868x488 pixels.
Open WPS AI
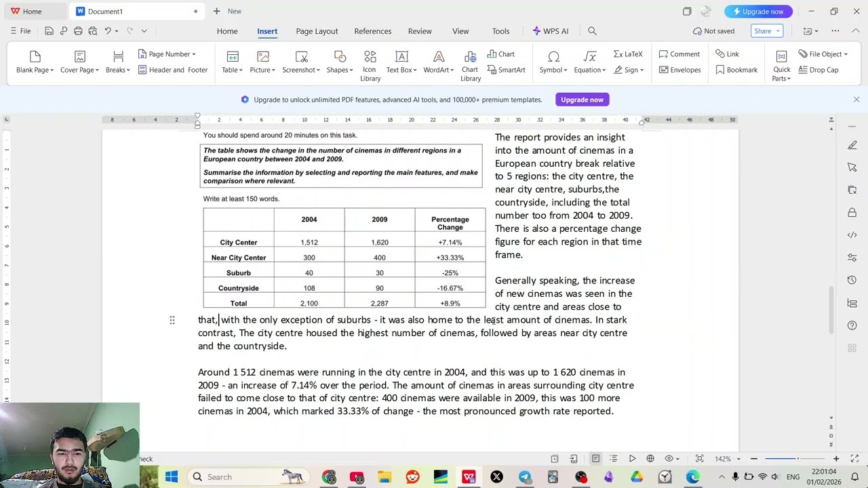pyautogui.click(x=551, y=31)
